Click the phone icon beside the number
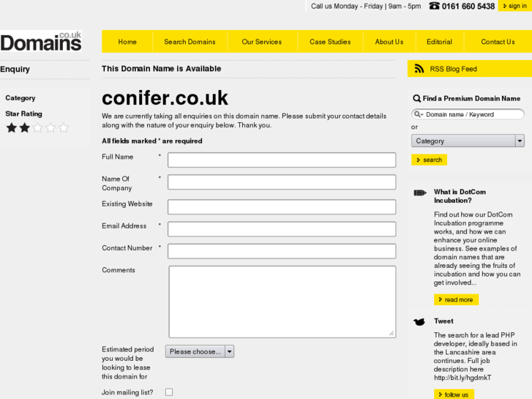 (435, 6)
